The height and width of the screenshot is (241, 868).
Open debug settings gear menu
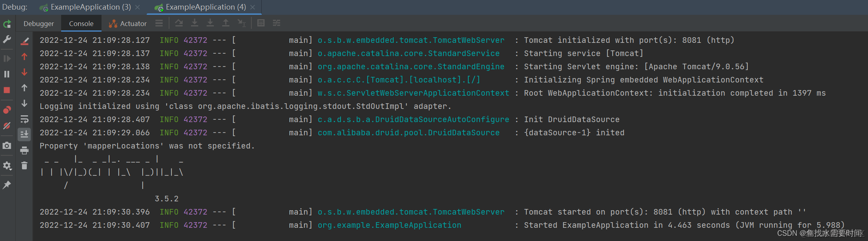[7, 165]
